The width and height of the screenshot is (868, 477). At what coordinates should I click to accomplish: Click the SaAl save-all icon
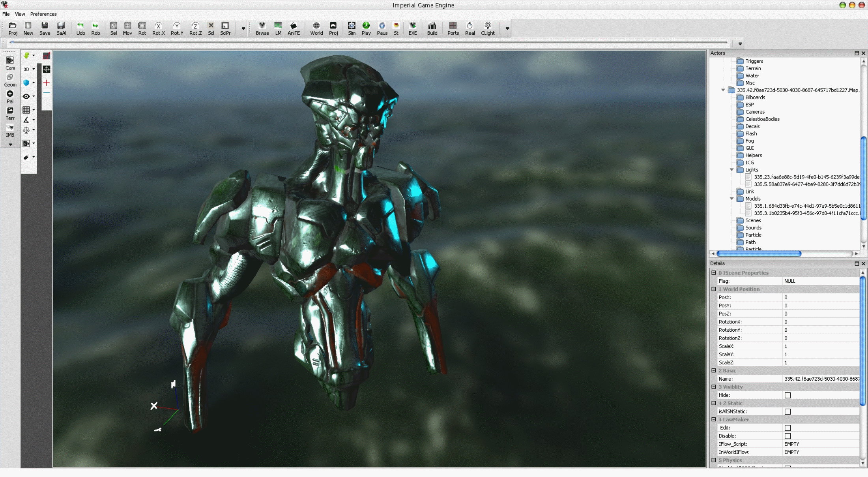click(x=61, y=28)
